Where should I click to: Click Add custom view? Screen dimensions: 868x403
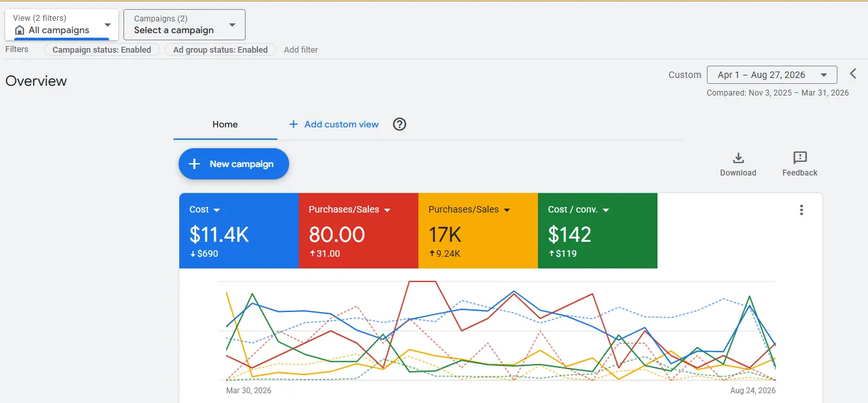pos(334,124)
